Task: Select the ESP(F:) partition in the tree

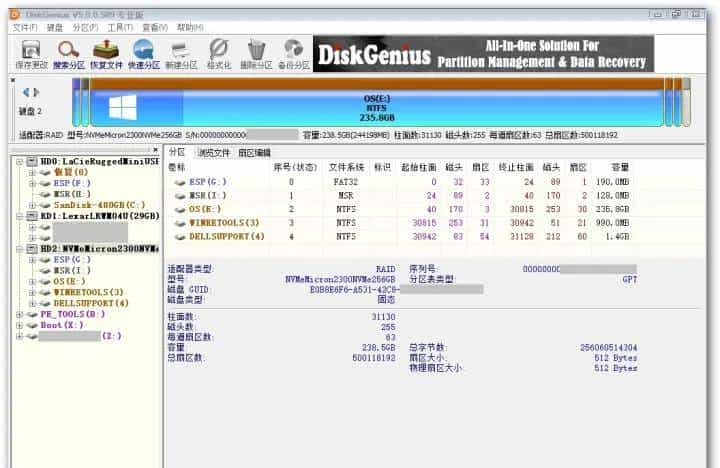Action: 72,183
